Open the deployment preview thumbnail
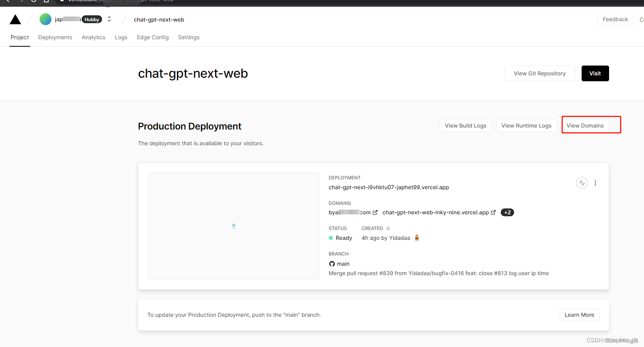644x347 pixels. pos(234,226)
